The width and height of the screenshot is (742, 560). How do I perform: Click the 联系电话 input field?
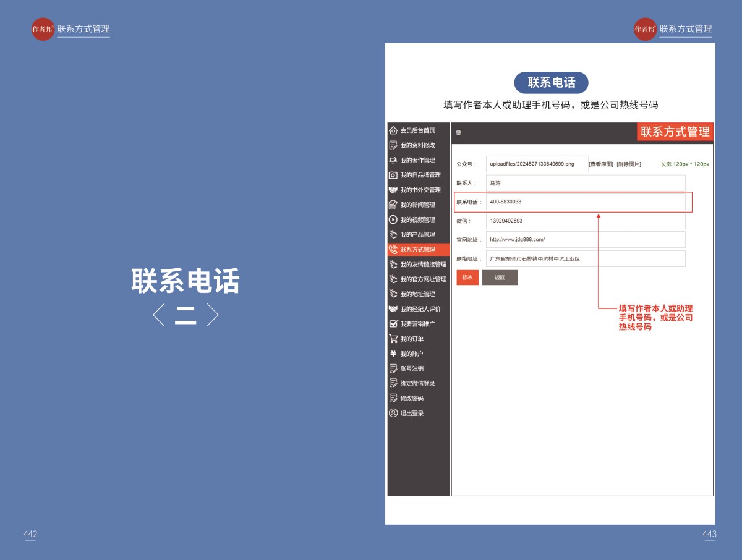[585, 202]
